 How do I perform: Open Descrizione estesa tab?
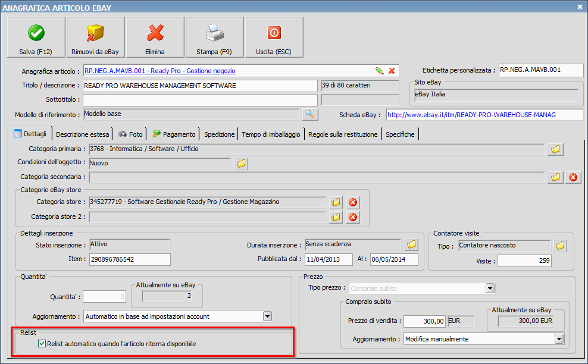coord(83,134)
